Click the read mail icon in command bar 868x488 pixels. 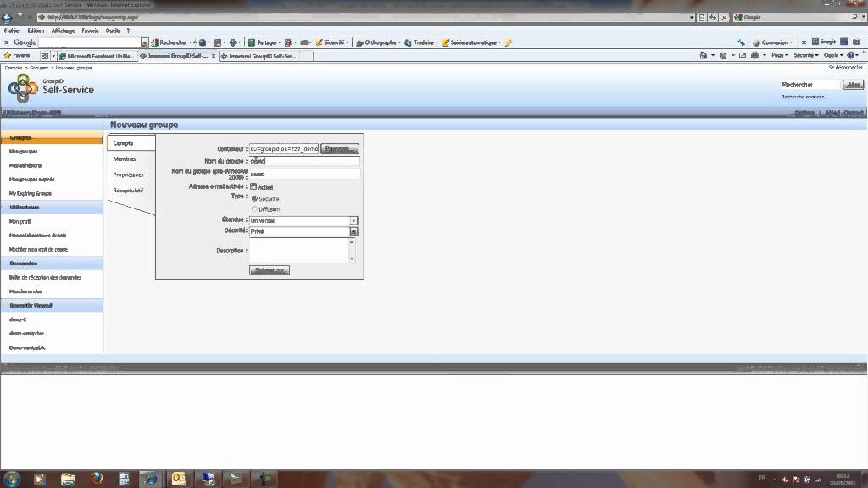click(743, 55)
